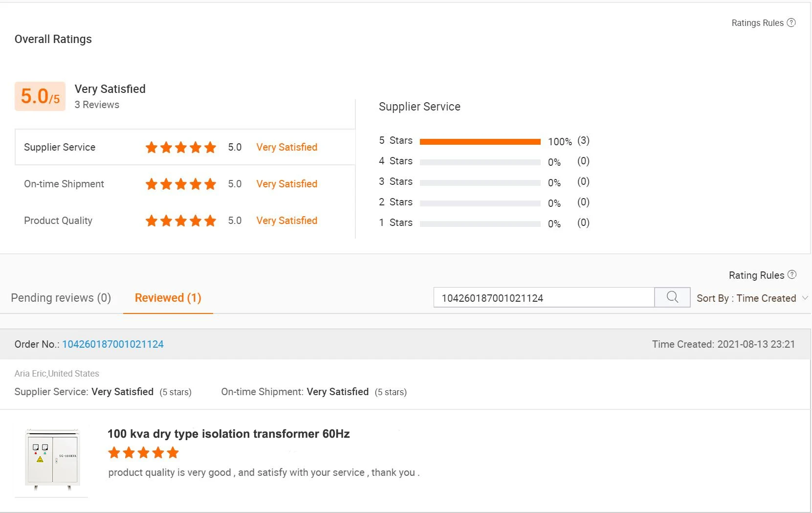Open the transformer product thumbnail

click(x=52, y=459)
